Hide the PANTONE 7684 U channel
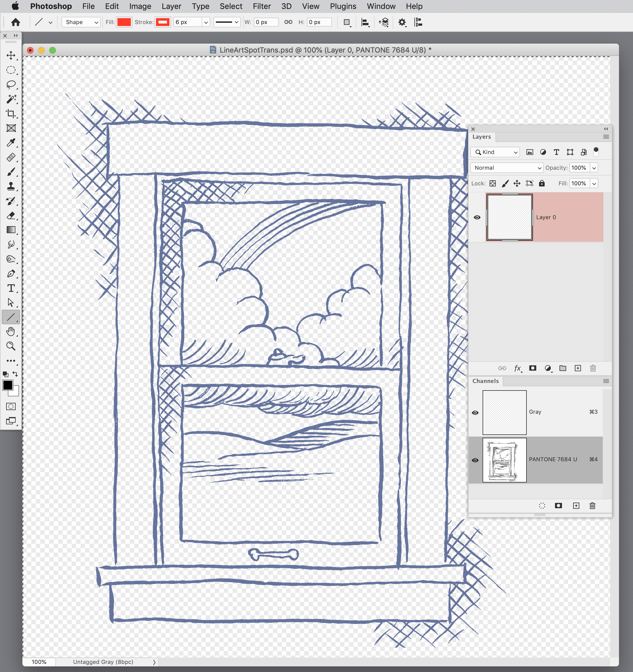The image size is (633, 672). (x=475, y=460)
